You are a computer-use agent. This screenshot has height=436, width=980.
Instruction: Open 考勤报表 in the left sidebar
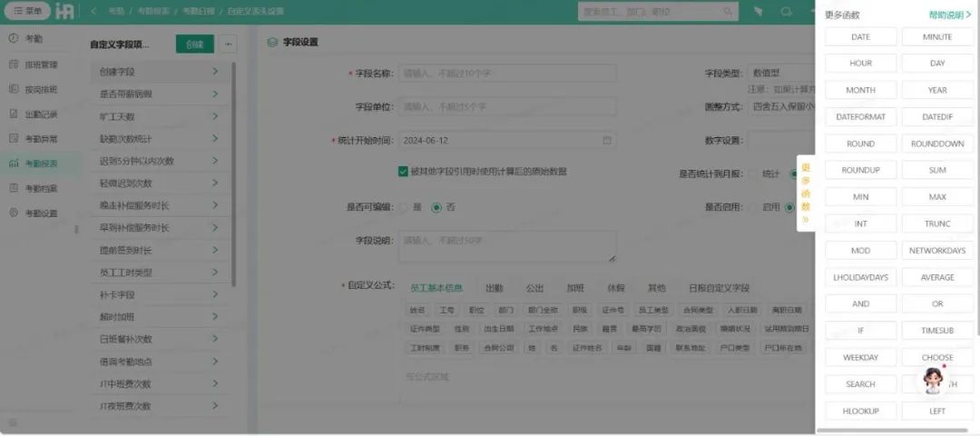40,163
